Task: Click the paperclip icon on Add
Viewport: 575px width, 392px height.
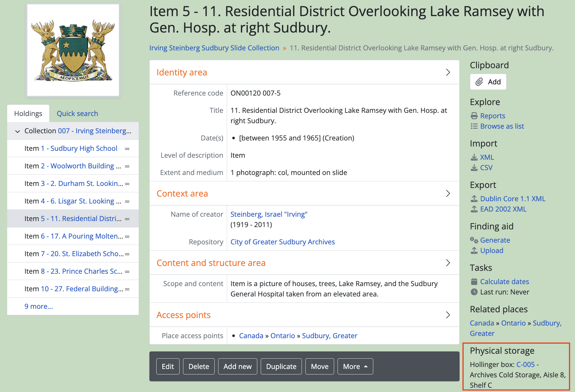Action: (479, 82)
